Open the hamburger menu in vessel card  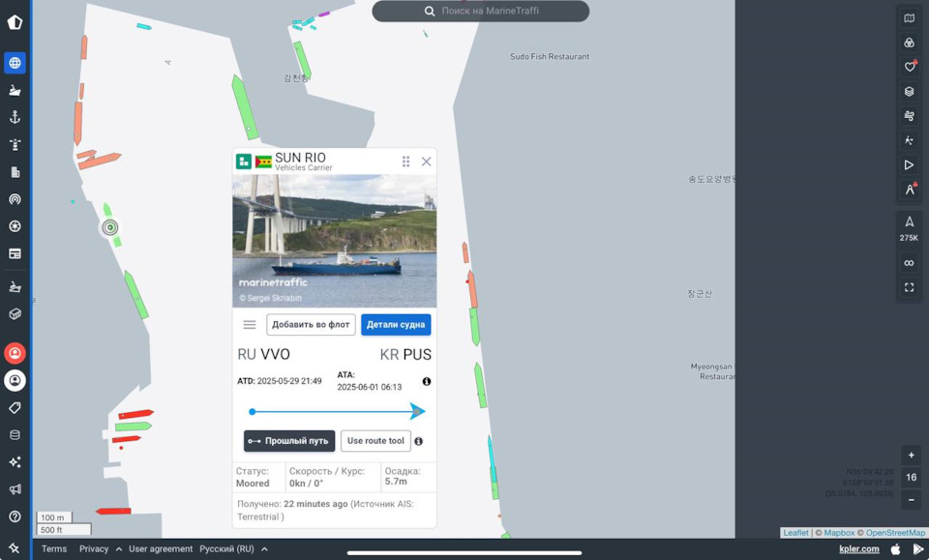pos(250,324)
